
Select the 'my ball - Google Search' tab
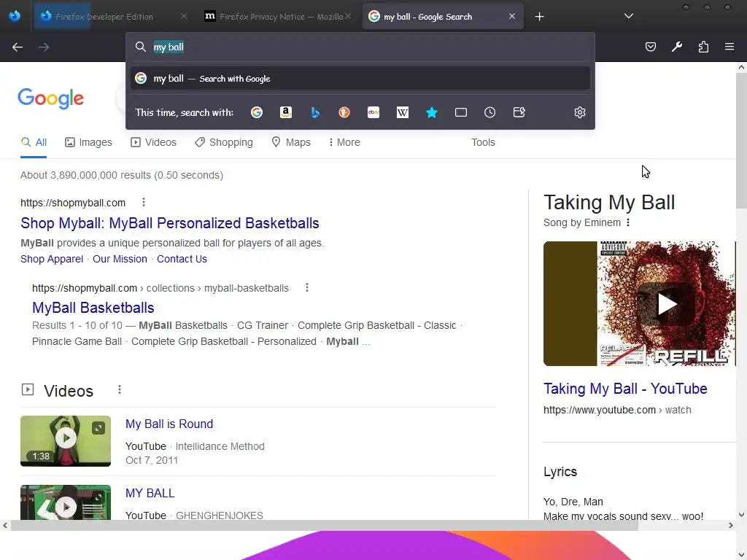[x=443, y=17]
